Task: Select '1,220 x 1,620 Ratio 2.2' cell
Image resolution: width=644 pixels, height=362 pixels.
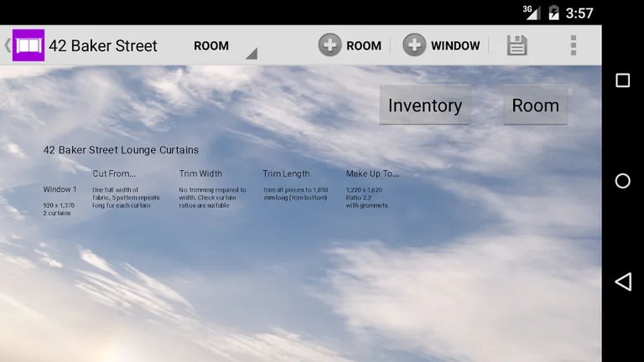Action: (366, 198)
